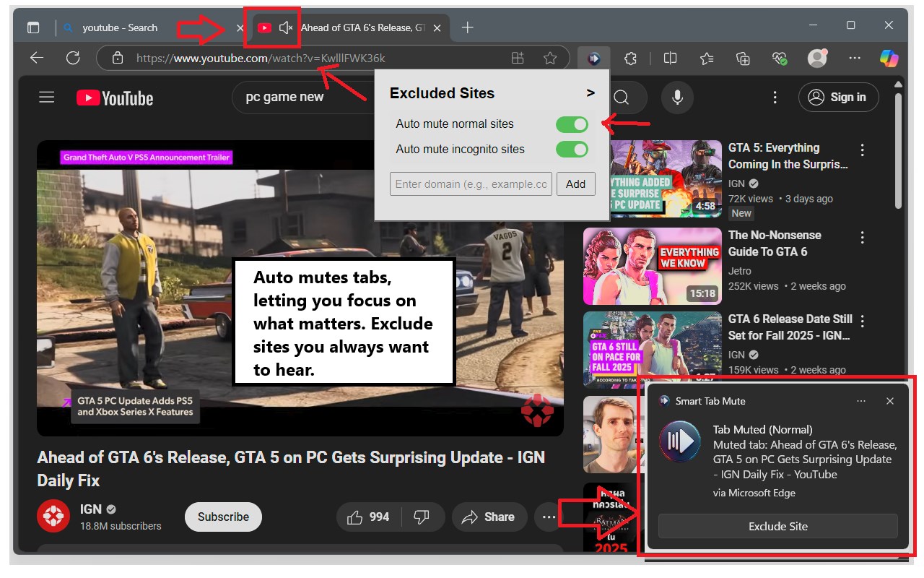The height and width of the screenshot is (578, 924).
Task: Like the video with 994 likes
Action: (x=368, y=517)
